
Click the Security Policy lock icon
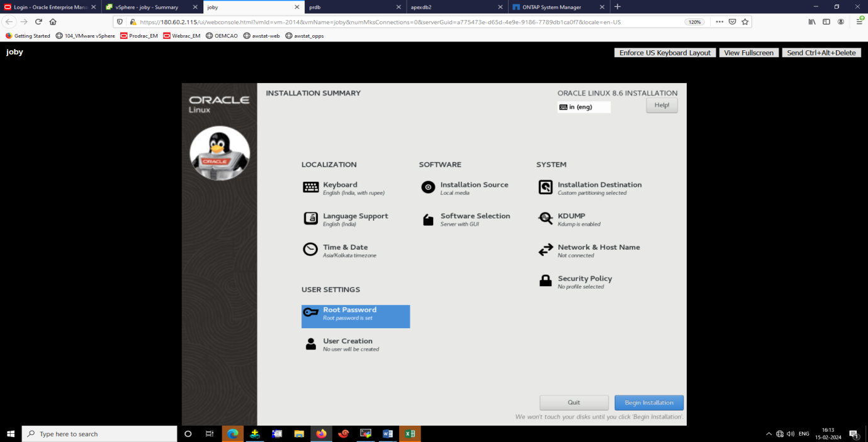(x=546, y=281)
